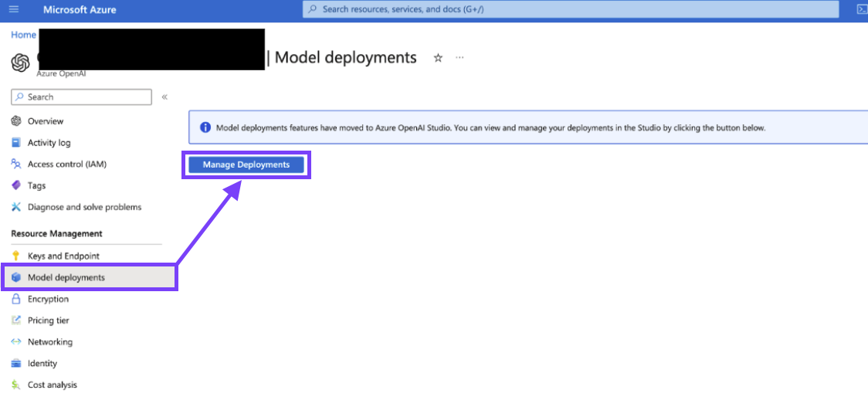
Task: Open the Encryption settings page
Action: (x=48, y=299)
